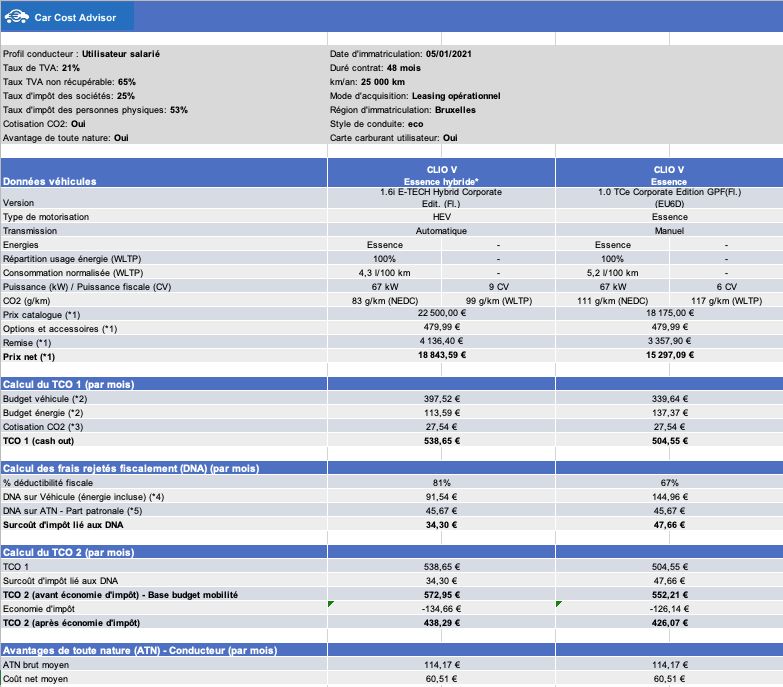Image resolution: width=783 pixels, height=687 pixels.
Task: Click the bold TCO 1 (cash out) label
Action: (x=38, y=441)
